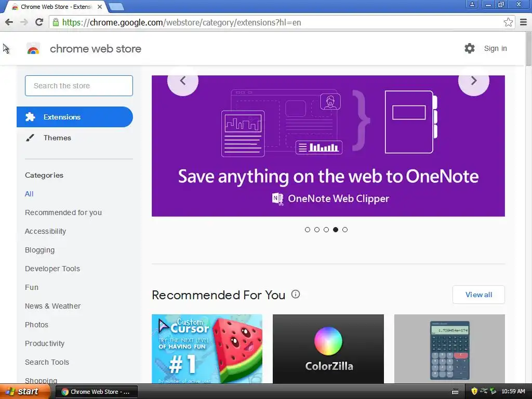Click the Chrome Web Store taskbar button
Screen dimensions: 532x399
(96, 392)
